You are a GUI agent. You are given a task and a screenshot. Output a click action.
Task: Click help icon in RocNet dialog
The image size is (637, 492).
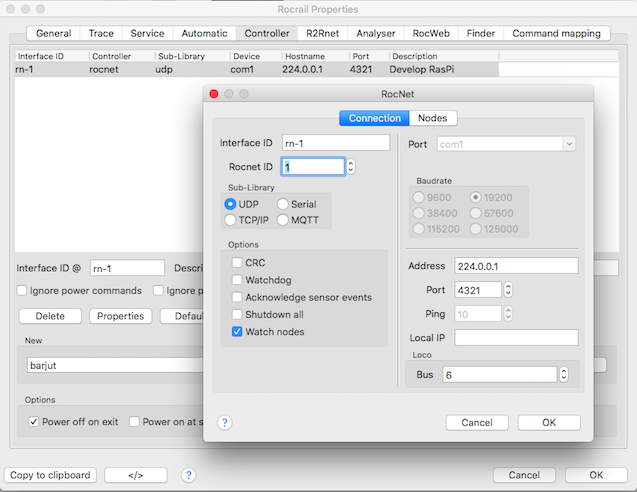[x=224, y=423]
